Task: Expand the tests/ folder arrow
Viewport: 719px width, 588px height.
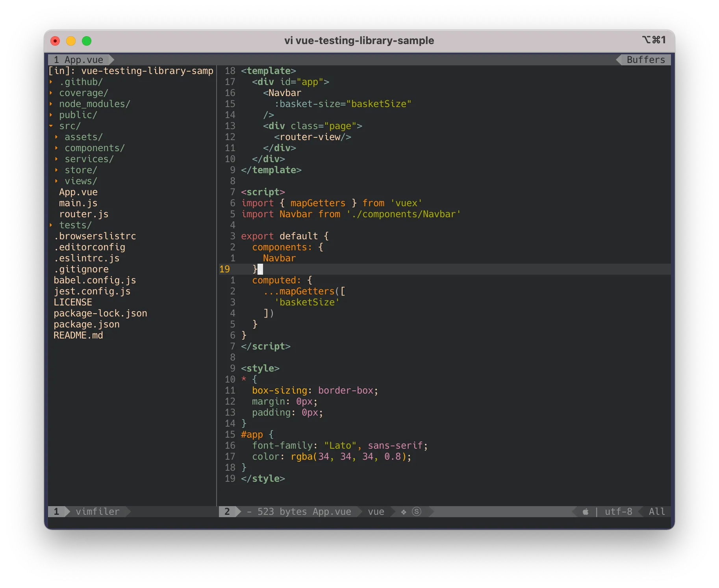Action: tap(51, 225)
